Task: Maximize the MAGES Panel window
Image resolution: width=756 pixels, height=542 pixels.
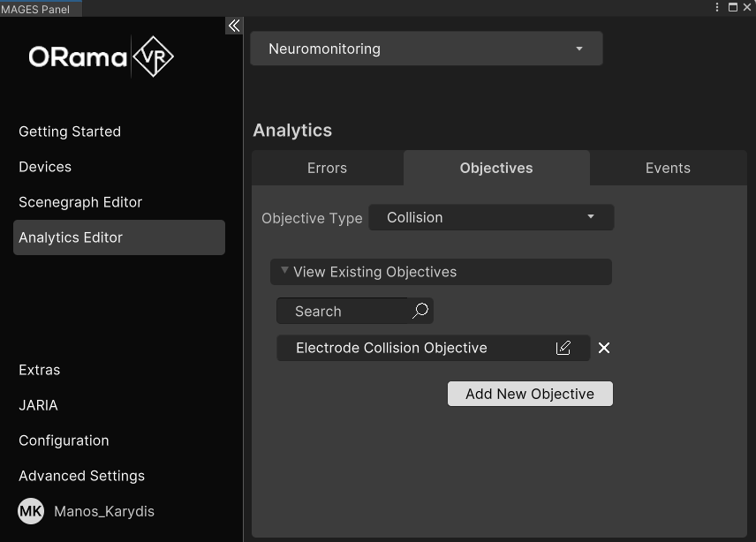Action: pos(732,7)
